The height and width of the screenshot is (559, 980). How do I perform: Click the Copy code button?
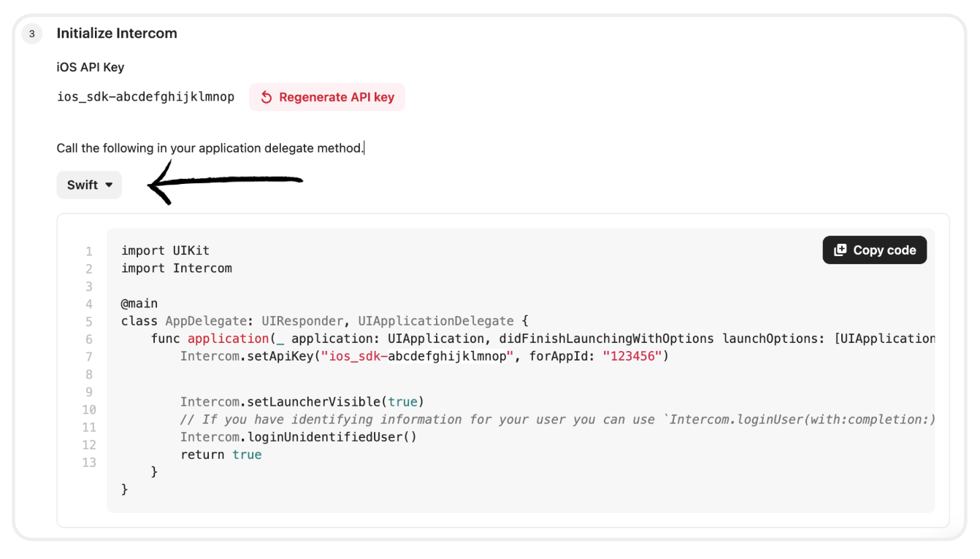pos(875,250)
